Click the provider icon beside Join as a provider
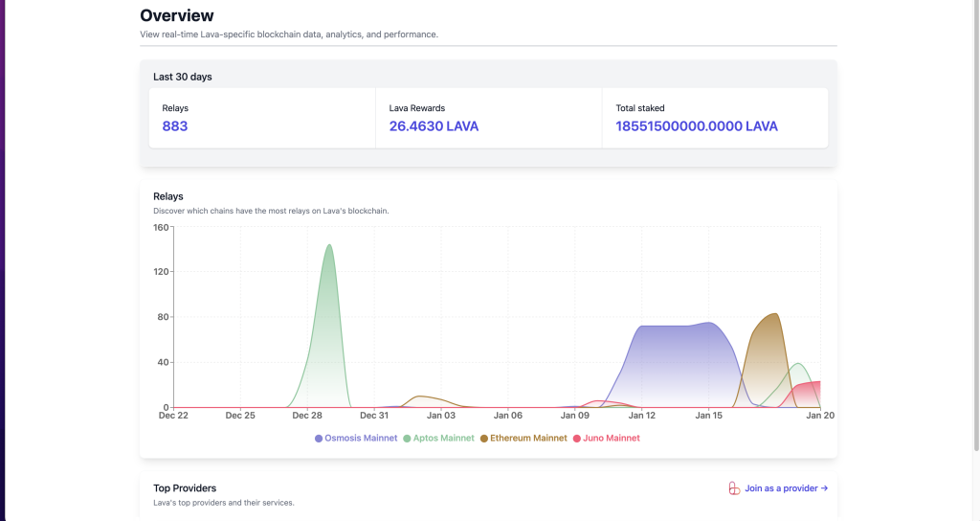The width and height of the screenshot is (980, 521). 734,488
